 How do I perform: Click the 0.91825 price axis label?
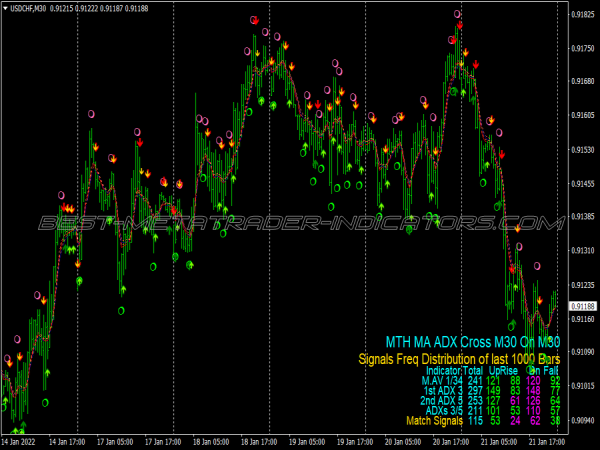pyautogui.click(x=583, y=15)
